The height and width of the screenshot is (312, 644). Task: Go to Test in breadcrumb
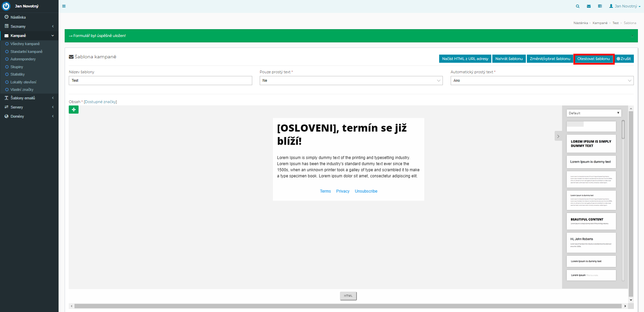[x=616, y=23]
